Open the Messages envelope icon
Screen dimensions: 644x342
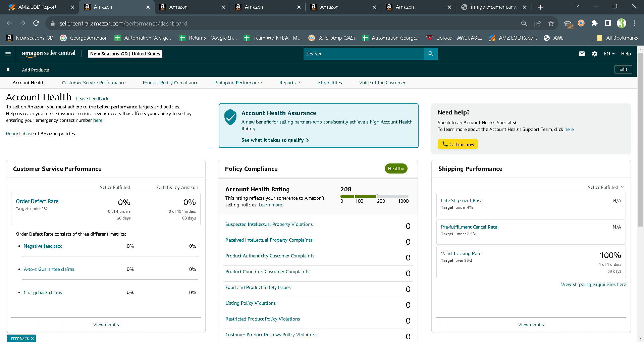pos(582,54)
